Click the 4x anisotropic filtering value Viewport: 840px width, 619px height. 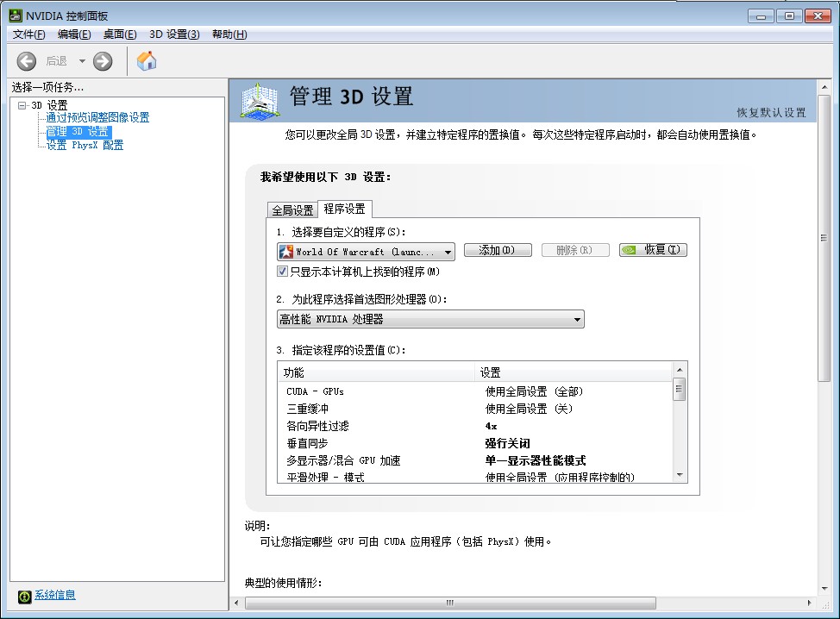point(492,426)
